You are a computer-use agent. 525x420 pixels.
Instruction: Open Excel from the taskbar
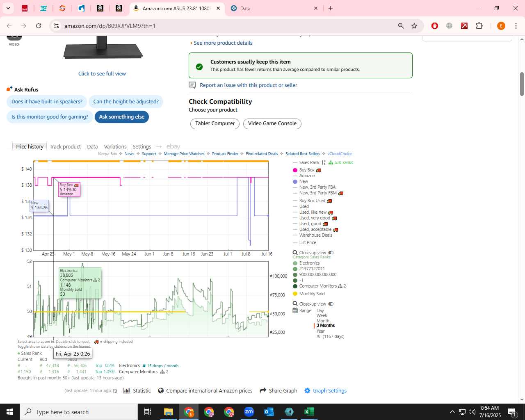(x=309, y=412)
